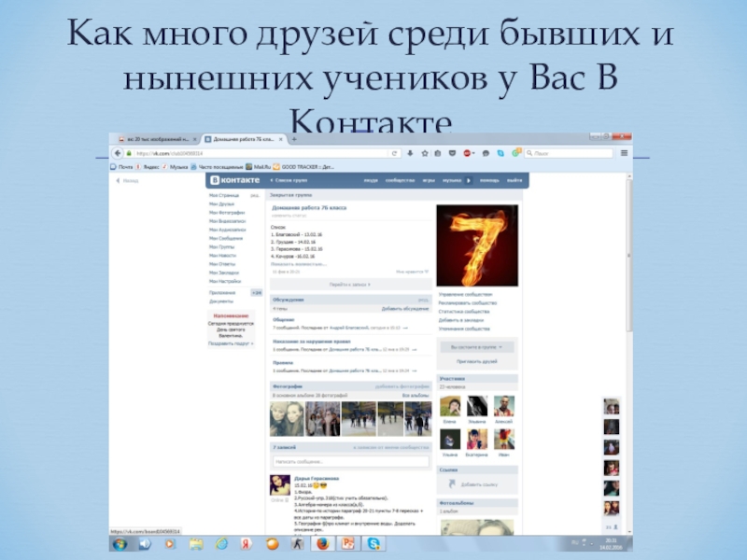Screen dimensions: 747x560
Task: Expand 'Вы состоите в группе' dropdown
Action: 477,347
